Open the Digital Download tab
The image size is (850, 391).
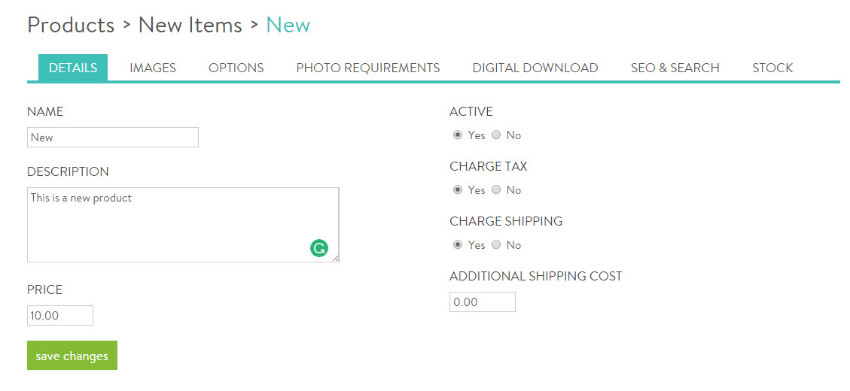pyautogui.click(x=535, y=68)
